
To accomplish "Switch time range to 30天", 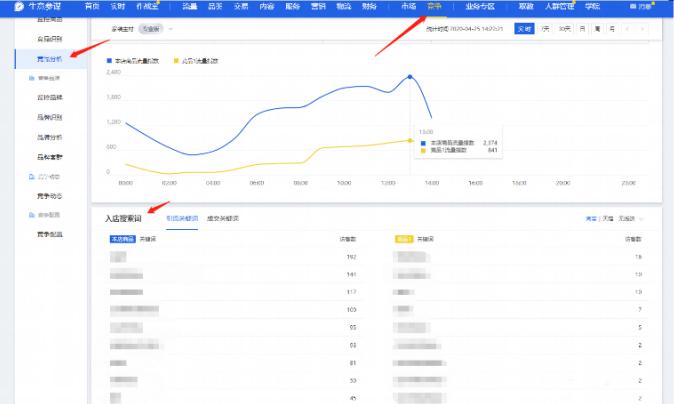I will tap(564, 29).
